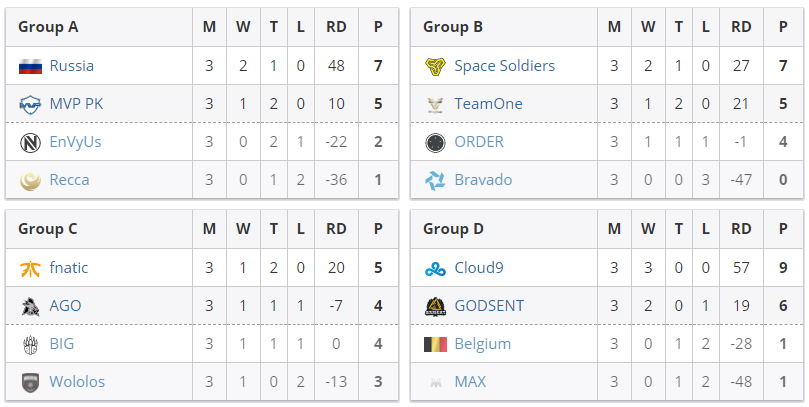Image resolution: width=809 pixels, height=407 pixels.
Task: Click the fnatic team logo
Action: coord(30,268)
